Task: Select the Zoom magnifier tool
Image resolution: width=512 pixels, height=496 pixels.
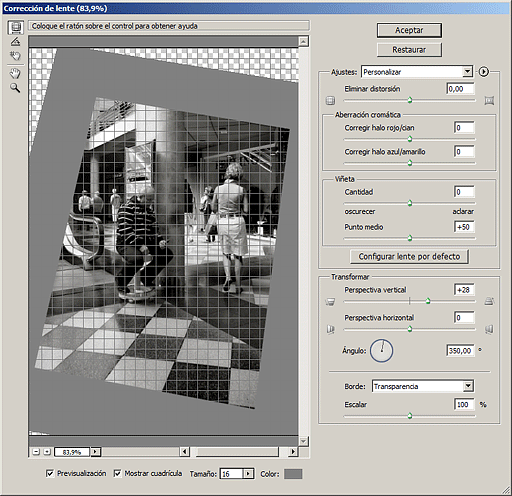Action: tap(15, 88)
